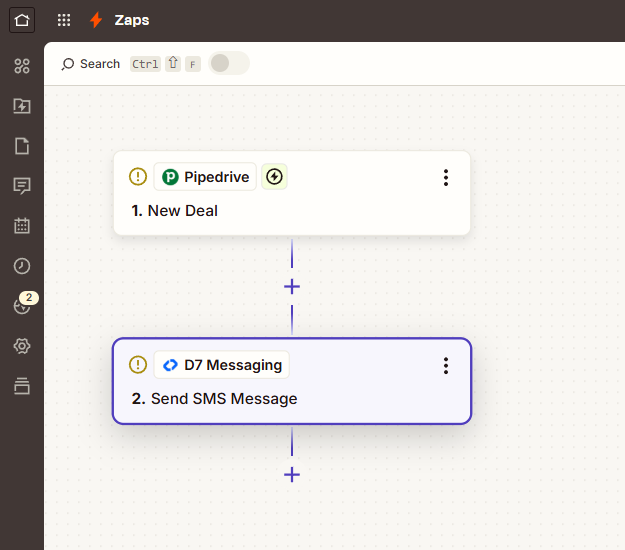Image resolution: width=625 pixels, height=550 pixels.
Task: Add a step between Pipedrive and D7 Messaging
Action: (292, 287)
